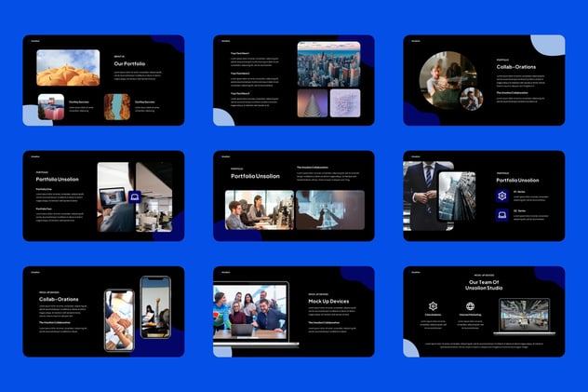Select the office coworkers at computers photo
The image size is (588, 392).
tap(260, 210)
